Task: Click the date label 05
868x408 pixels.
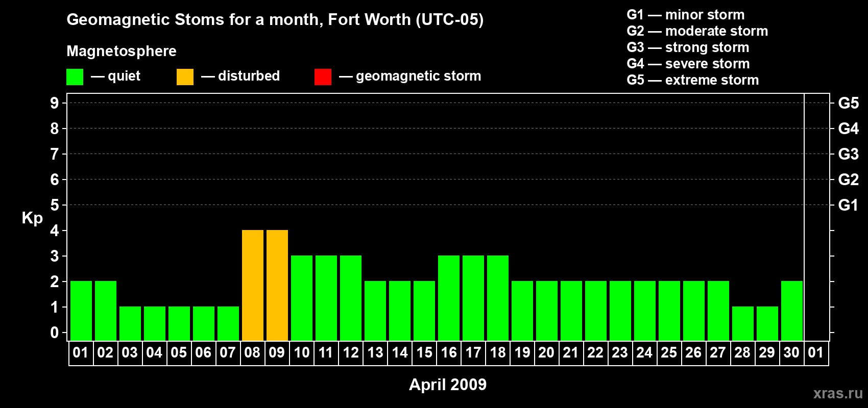Action: (179, 352)
